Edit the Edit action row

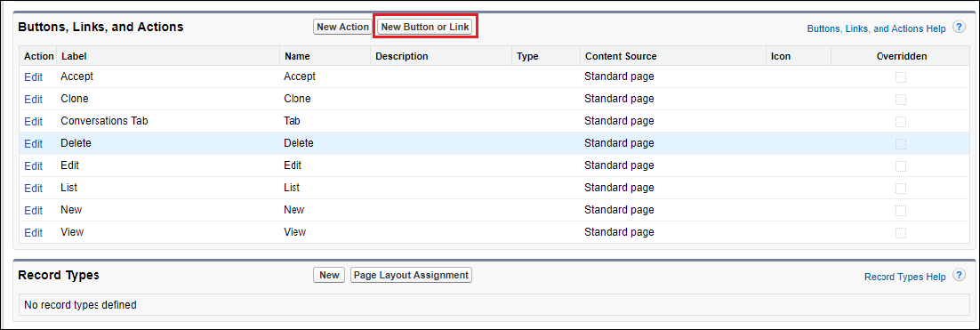(x=33, y=165)
